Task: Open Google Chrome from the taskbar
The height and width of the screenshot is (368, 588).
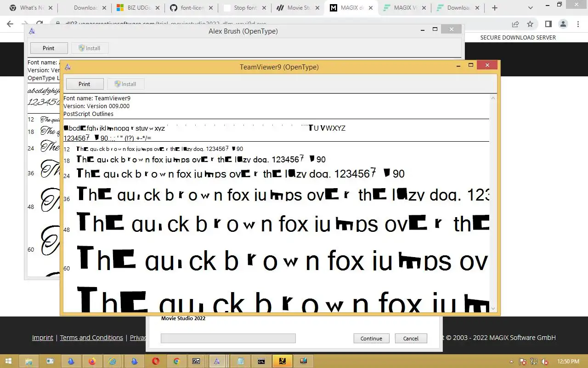Action: pos(176,361)
